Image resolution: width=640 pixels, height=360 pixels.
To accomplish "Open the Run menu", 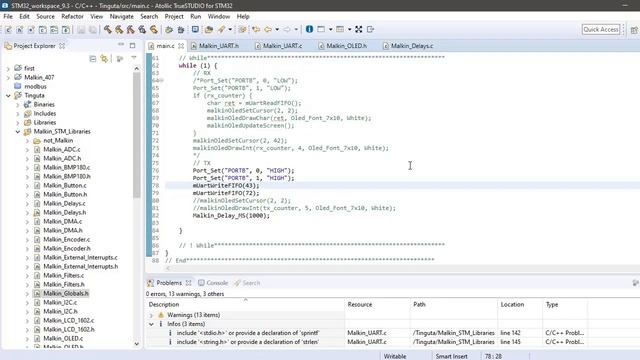I will coord(196,16).
